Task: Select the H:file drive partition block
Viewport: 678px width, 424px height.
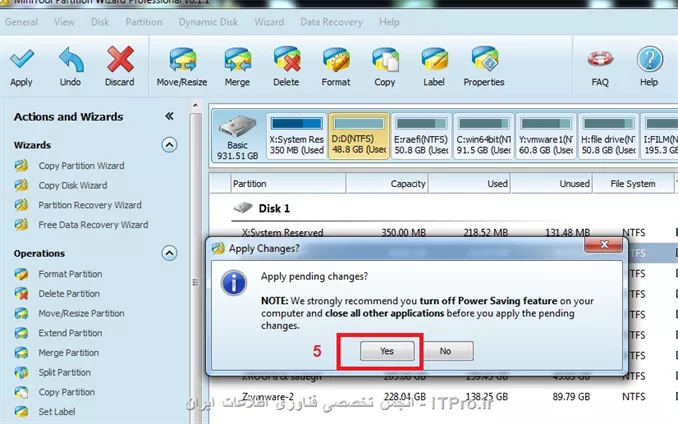Action: (608, 136)
